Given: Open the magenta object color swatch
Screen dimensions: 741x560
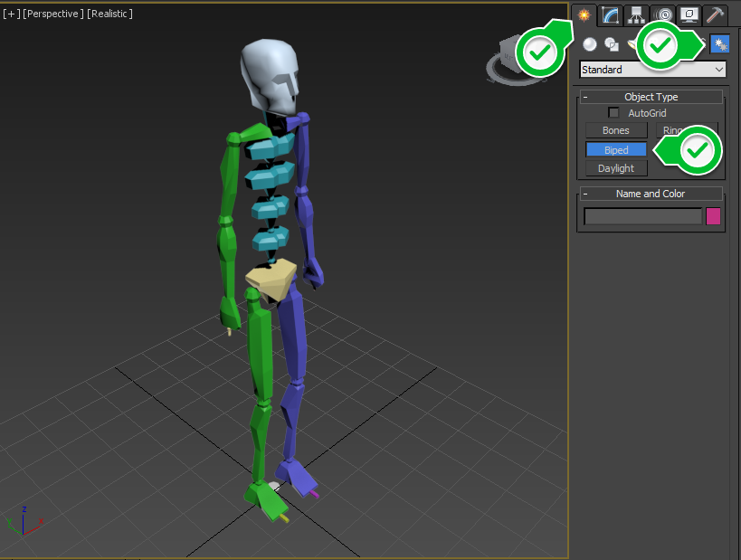Looking at the screenshot, I should point(713,216).
